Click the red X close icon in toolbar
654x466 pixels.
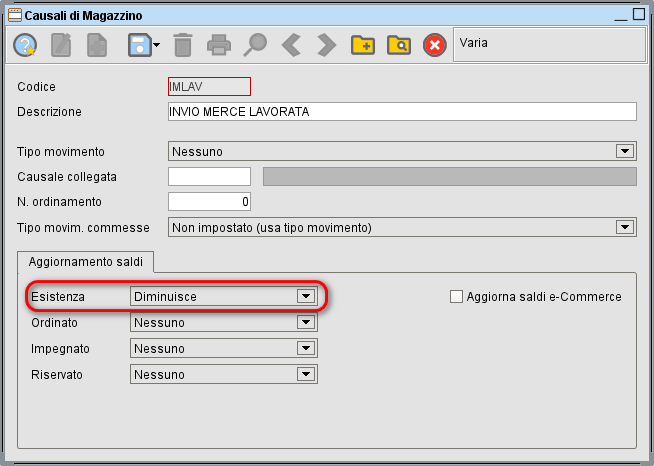[x=434, y=45]
